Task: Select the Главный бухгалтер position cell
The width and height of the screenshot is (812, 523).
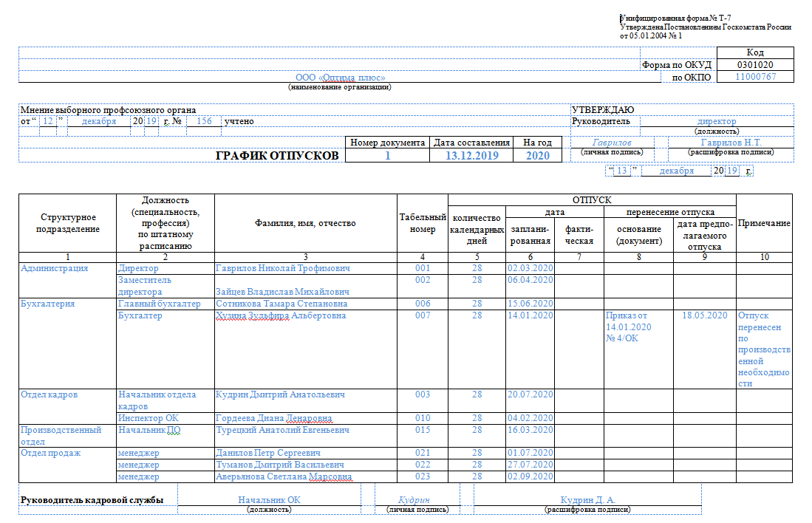Action: tap(166, 304)
